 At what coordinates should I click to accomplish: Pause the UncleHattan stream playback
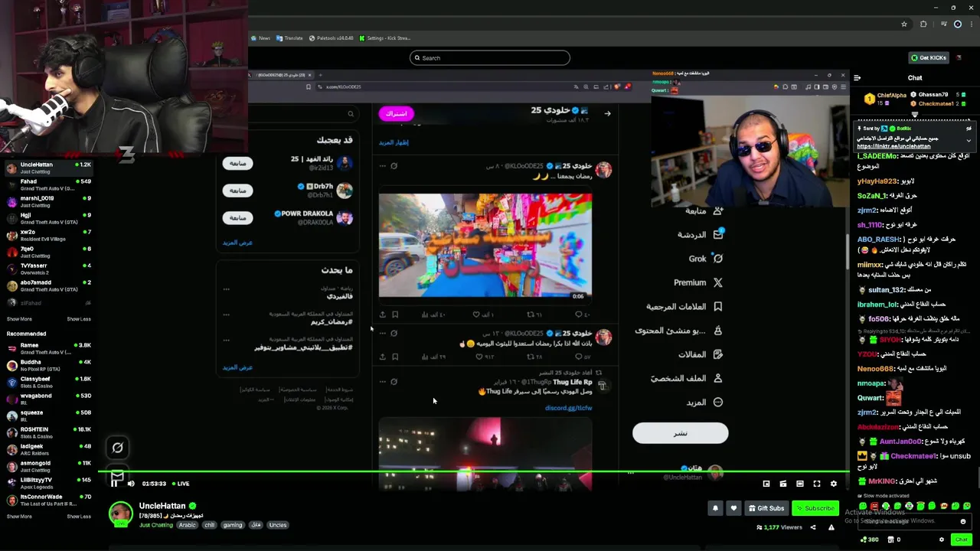pos(115,483)
